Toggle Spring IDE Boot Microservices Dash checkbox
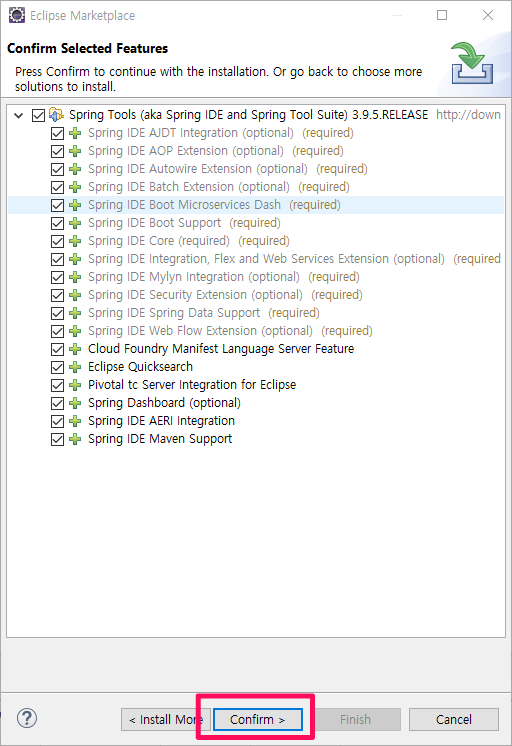512x746 pixels. 57,205
